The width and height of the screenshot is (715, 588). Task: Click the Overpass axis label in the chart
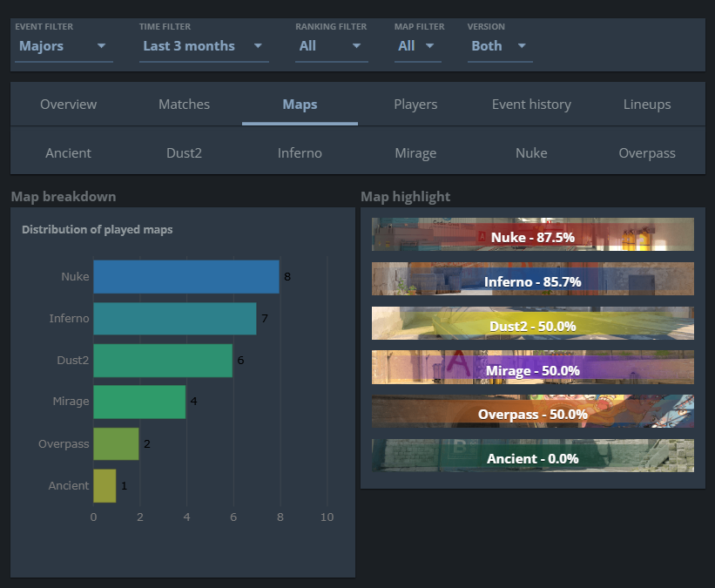tap(64, 444)
